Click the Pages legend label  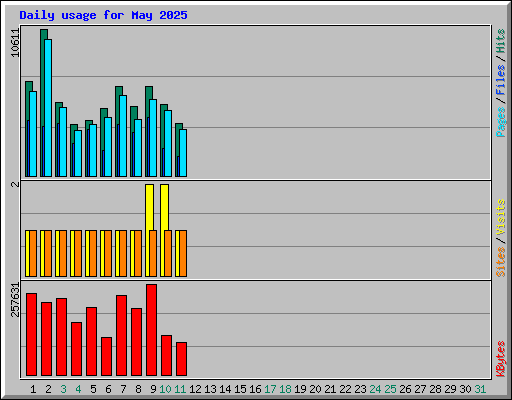500,122
